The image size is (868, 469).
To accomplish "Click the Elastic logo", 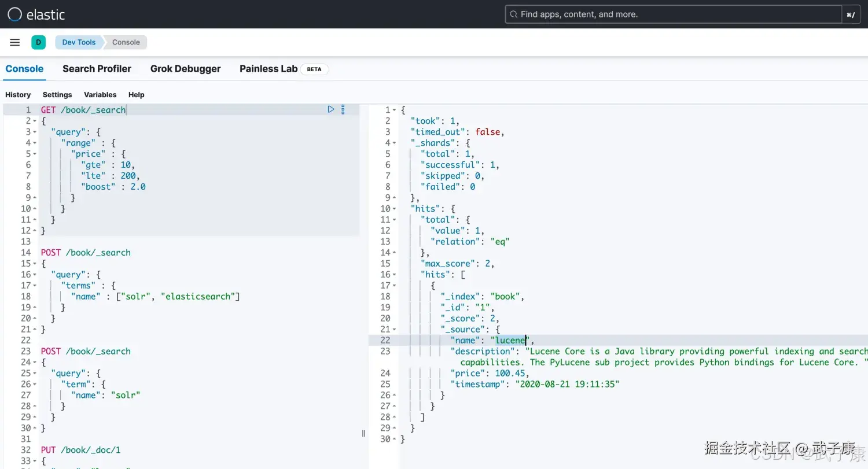I will click(36, 14).
